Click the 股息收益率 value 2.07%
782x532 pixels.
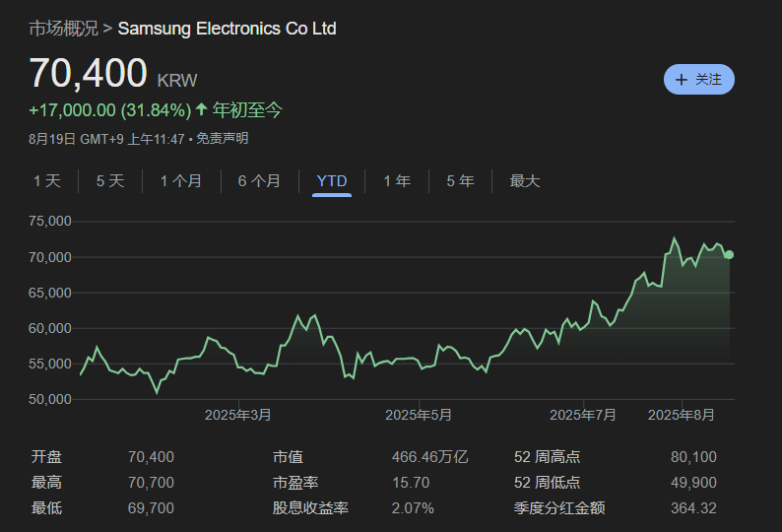(413, 508)
